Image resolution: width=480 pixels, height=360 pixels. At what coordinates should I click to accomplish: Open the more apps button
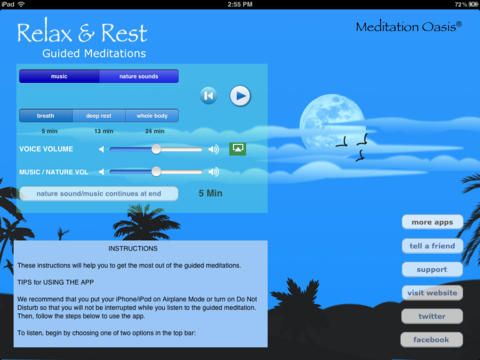coord(432,222)
